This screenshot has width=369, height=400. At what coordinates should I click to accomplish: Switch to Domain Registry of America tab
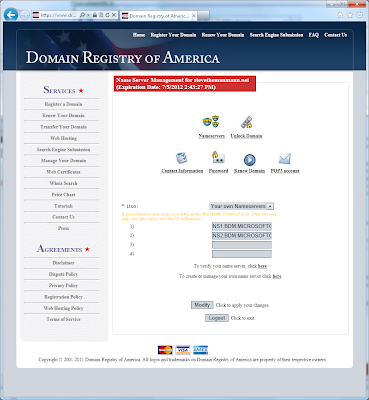159,16
